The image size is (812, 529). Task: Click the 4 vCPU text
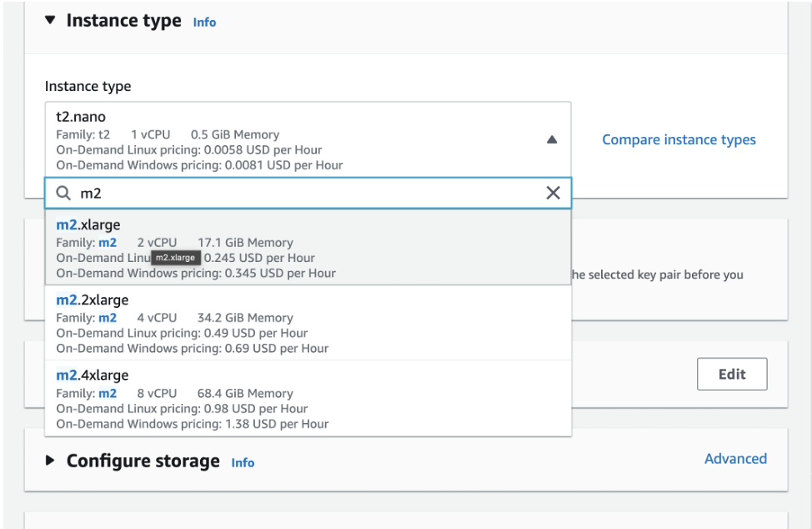coord(157,318)
